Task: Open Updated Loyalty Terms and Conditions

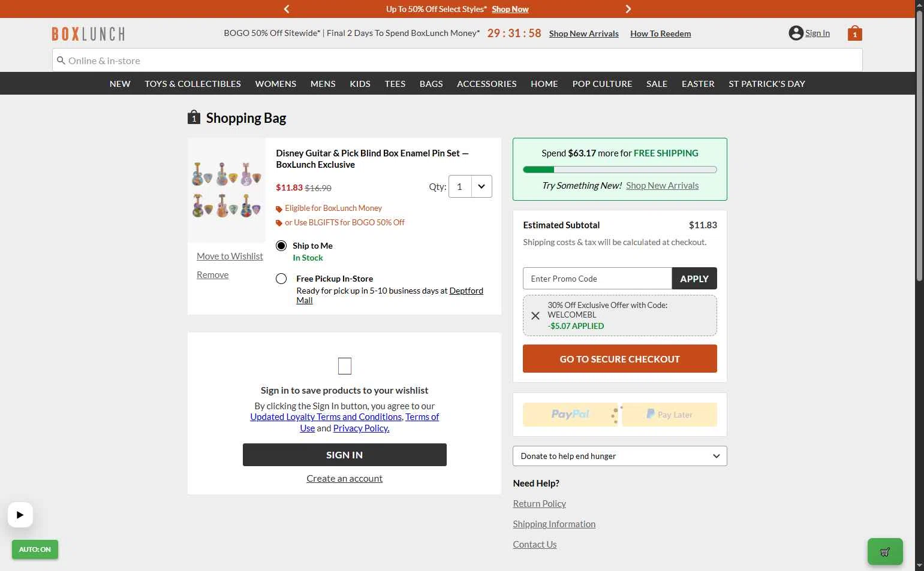Action: (x=326, y=417)
